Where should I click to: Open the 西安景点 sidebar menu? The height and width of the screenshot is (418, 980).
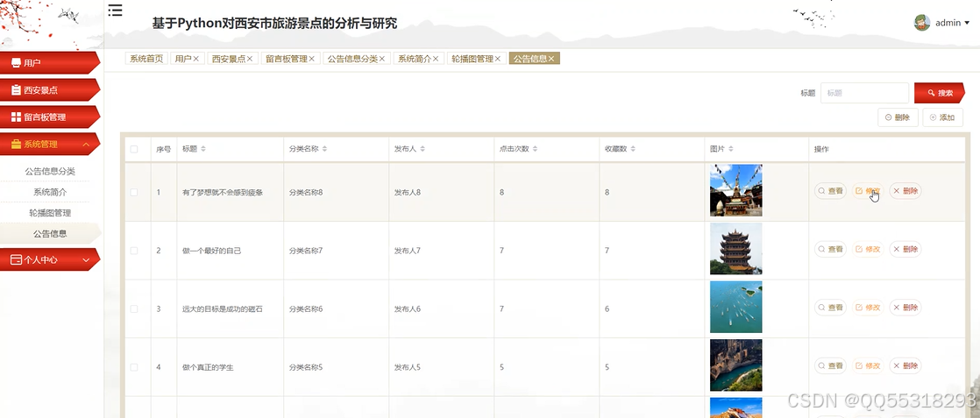[x=49, y=90]
